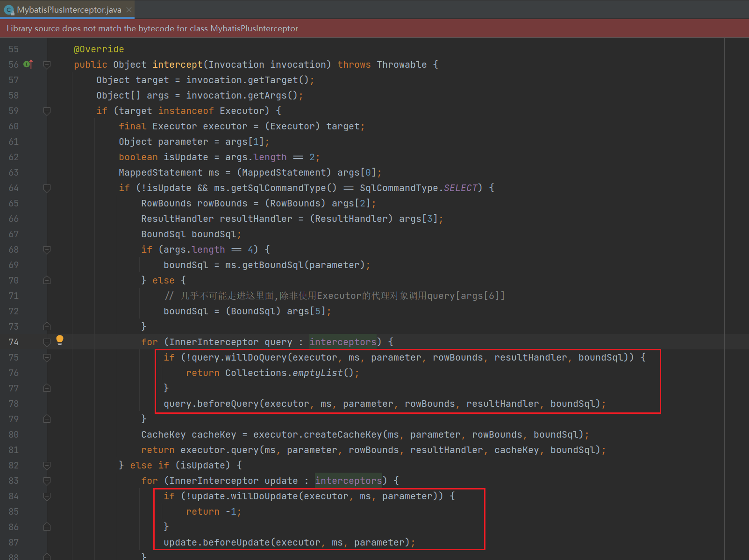Collapse the intercept method fold on line 56
This screenshot has width=749, height=560.
tap(47, 65)
